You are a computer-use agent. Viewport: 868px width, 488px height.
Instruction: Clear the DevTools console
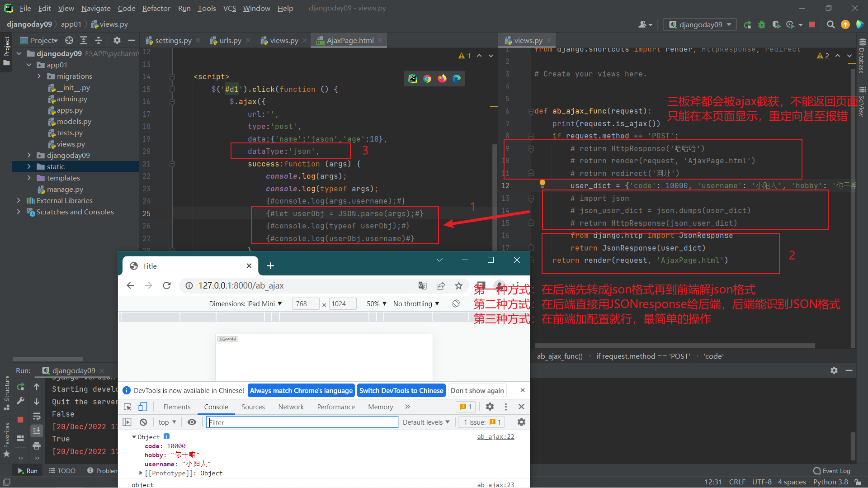143,422
